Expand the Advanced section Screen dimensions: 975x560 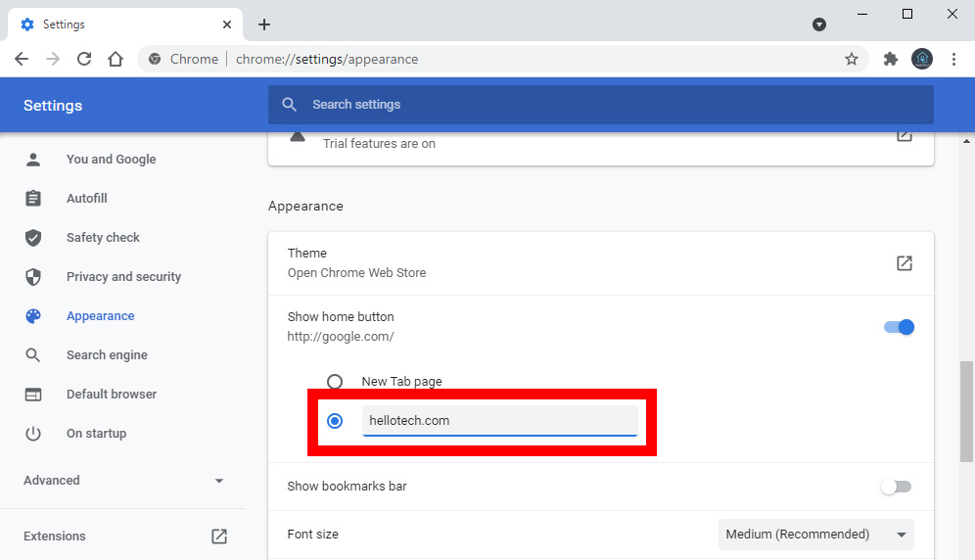coord(123,481)
